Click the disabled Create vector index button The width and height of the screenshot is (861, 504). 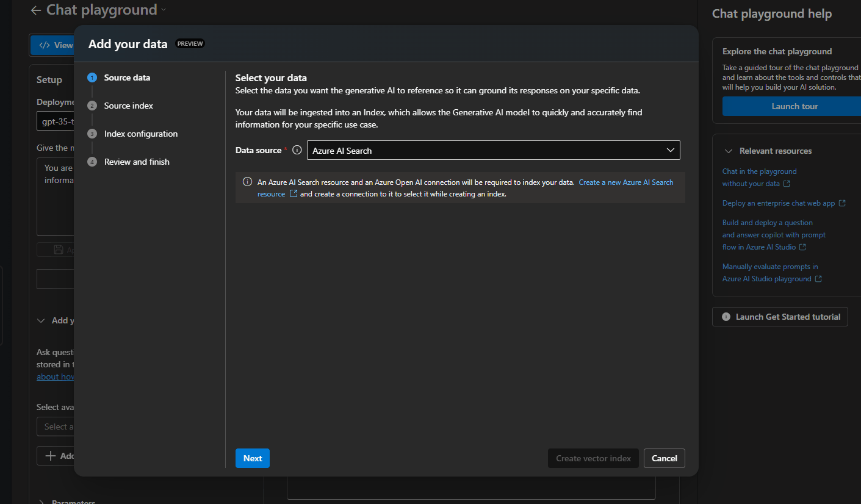coord(593,458)
